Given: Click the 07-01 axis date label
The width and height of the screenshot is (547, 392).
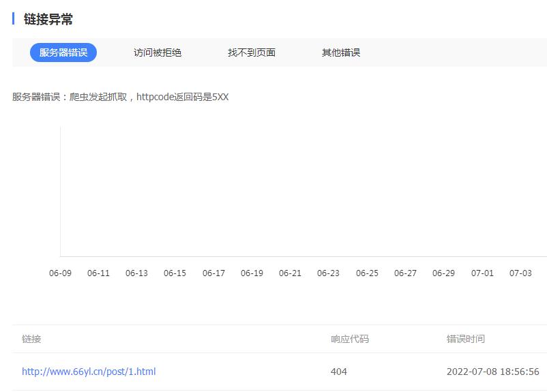Looking at the screenshot, I should click(x=482, y=273).
